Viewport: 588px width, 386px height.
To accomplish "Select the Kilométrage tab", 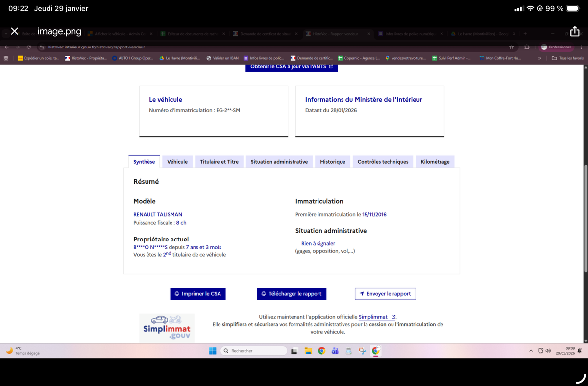I will (x=435, y=162).
